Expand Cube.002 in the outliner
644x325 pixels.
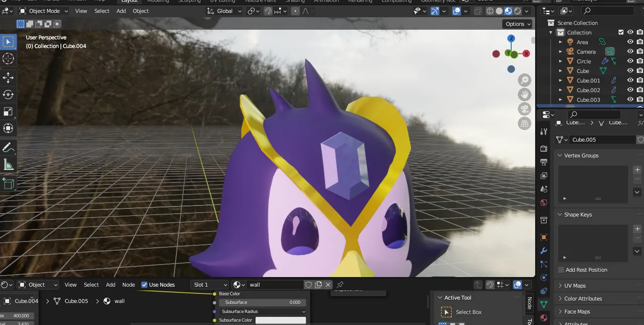pos(560,90)
